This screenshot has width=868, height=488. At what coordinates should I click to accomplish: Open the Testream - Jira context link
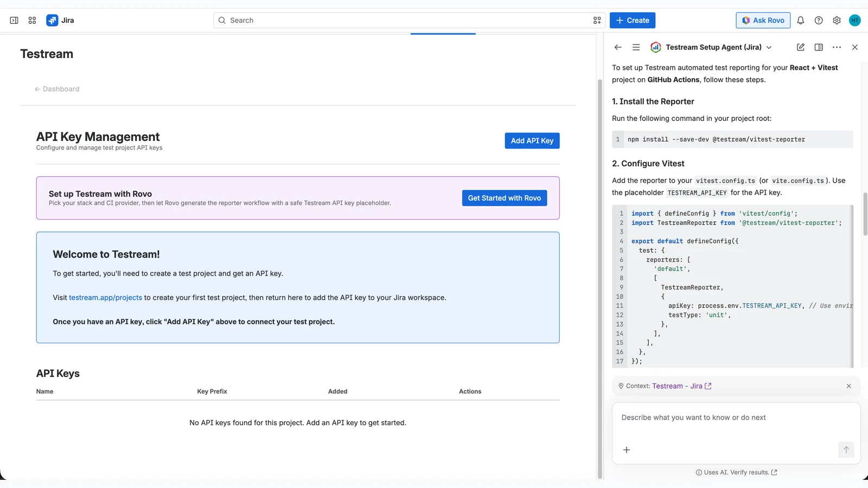pos(681,386)
